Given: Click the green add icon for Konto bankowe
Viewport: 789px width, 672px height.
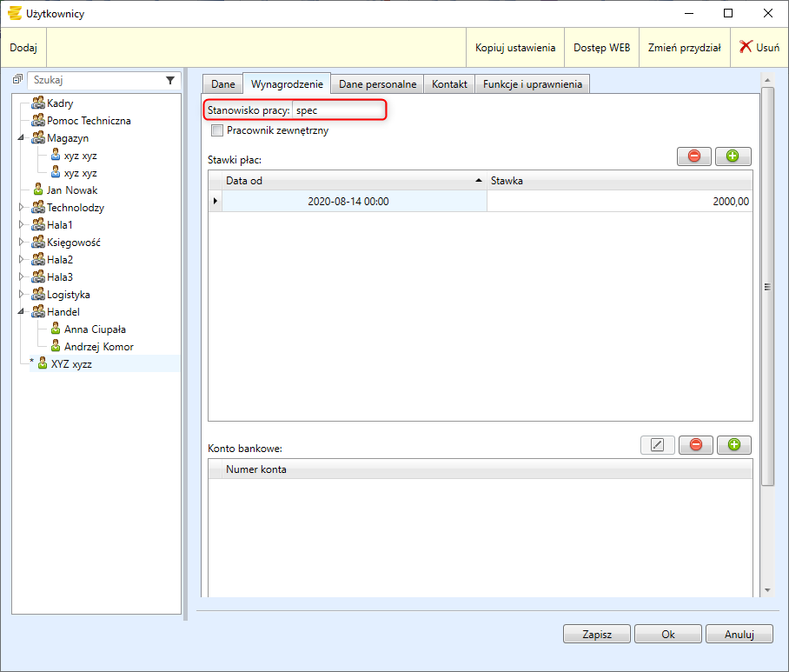Looking at the screenshot, I should pos(733,445).
